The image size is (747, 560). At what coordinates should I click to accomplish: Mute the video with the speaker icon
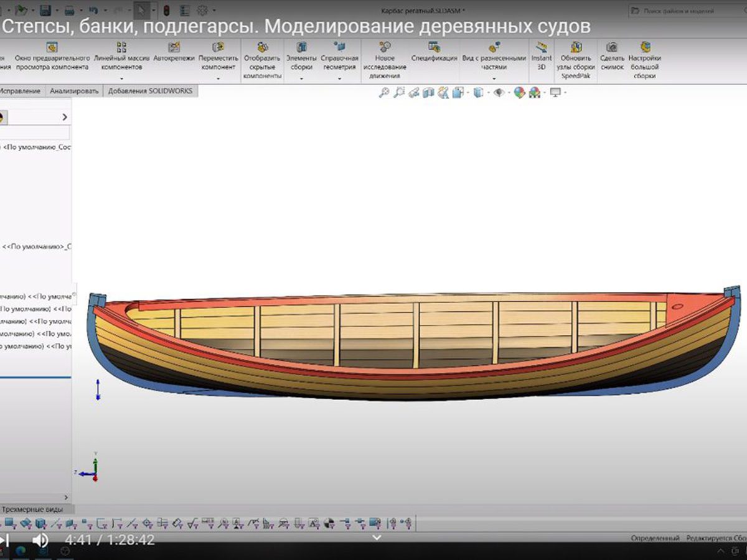(x=40, y=539)
